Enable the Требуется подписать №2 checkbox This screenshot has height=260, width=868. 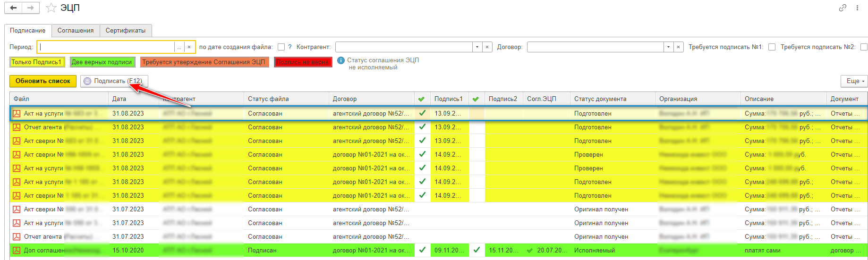[864, 47]
